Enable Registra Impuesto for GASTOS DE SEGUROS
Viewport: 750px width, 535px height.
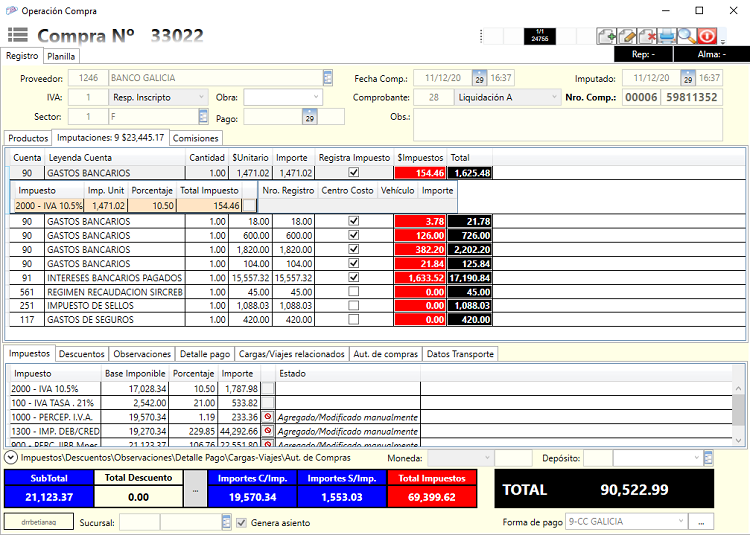coord(353,319)
